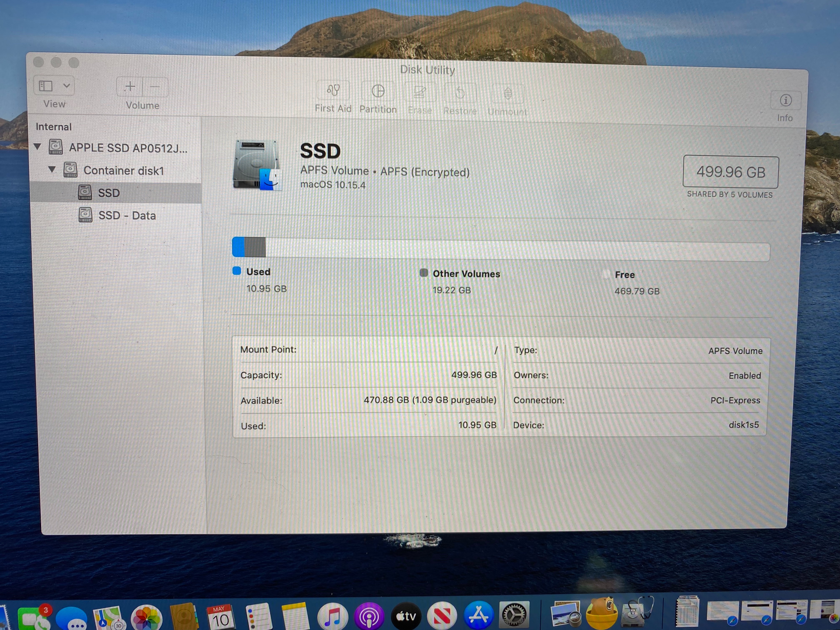
Task: Open the View dropdown chevron
Action: coord(66,86)
